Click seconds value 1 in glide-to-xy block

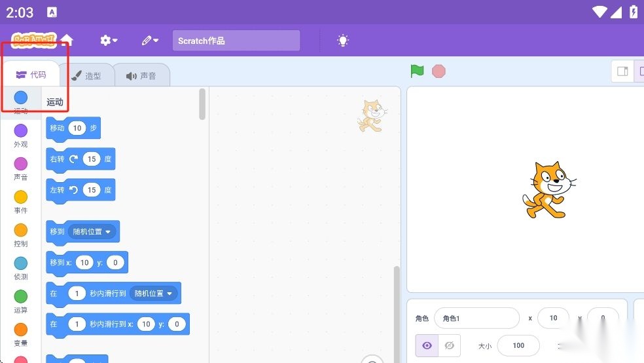point(77,324)
